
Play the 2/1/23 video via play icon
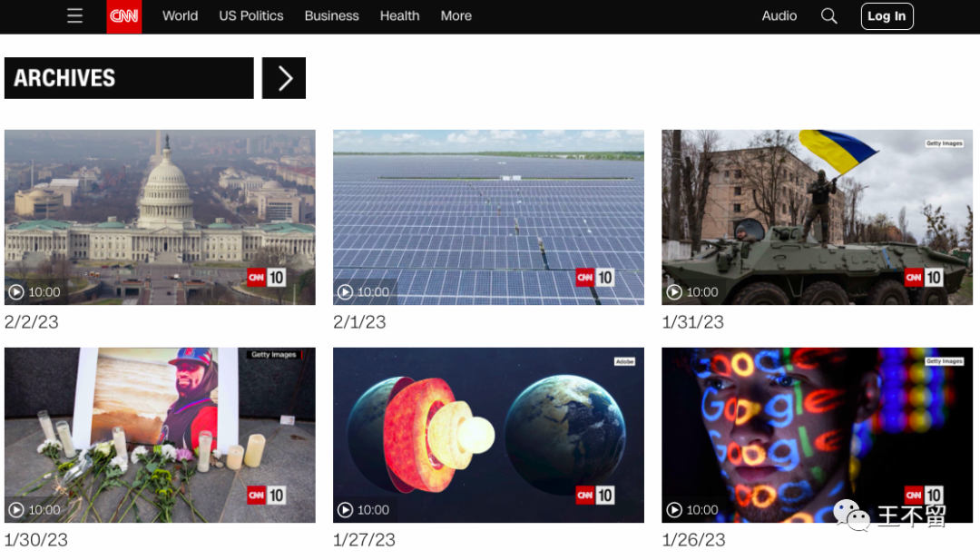(345, 292)
